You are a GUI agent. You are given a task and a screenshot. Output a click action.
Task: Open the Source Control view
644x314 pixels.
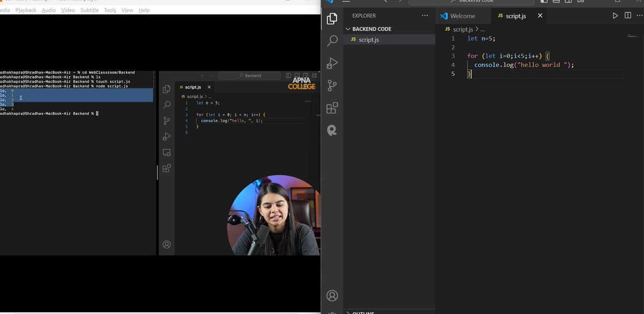[x=332, y=85]
